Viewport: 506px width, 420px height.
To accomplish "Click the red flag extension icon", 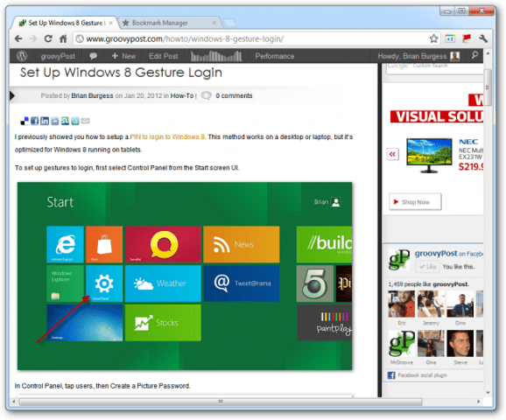I will (x=467, y=38).
